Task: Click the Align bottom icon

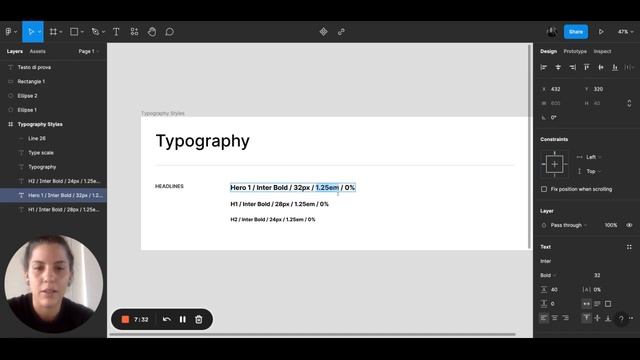Action: tap(615, 67)
